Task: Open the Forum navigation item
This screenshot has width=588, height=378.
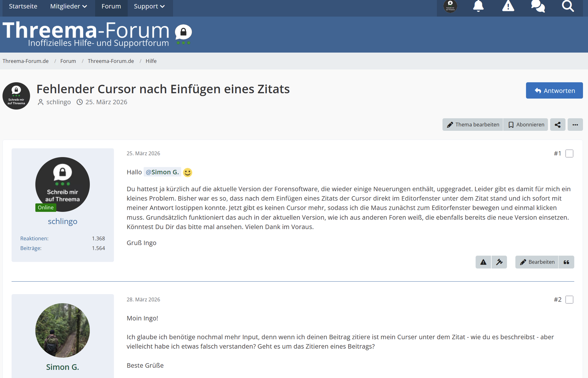Action: click(111, 6)
